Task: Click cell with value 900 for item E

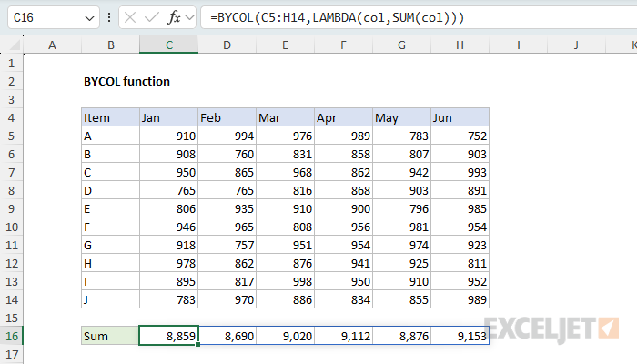Action: point(344,208)
